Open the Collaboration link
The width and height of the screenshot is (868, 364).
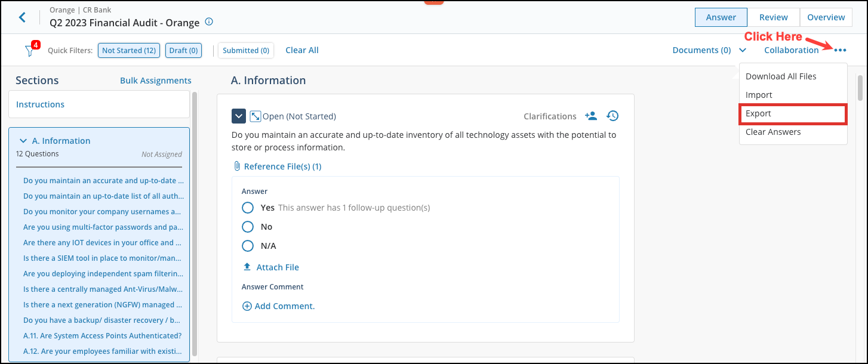[x=792, y=50]
